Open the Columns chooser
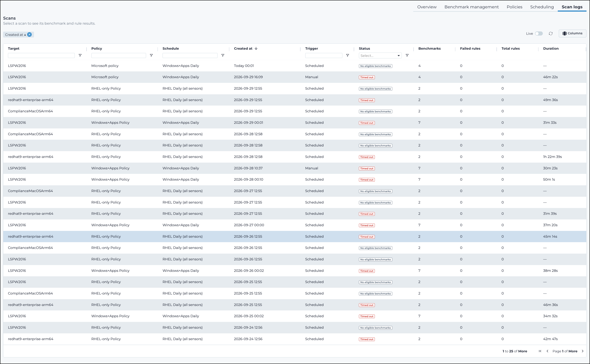 pos(572,33)
